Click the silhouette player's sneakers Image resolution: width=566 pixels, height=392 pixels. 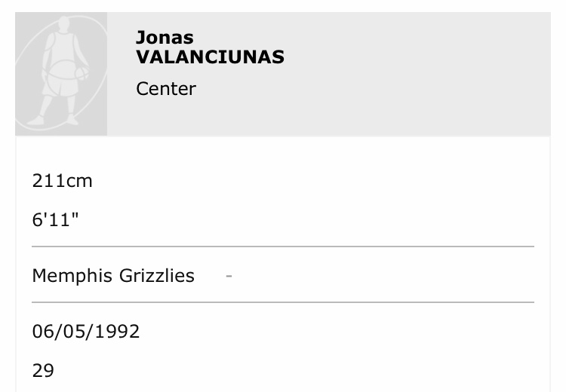35,119
